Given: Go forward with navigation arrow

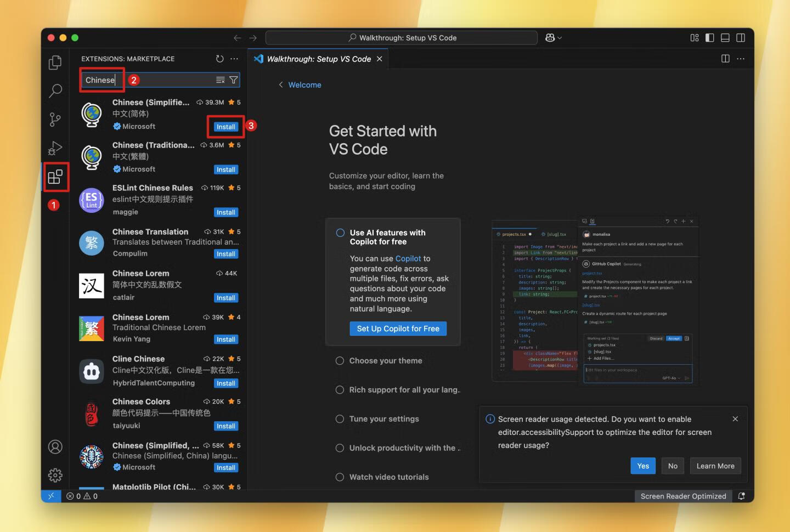Looking at the screenshot, I should (253, 38).
